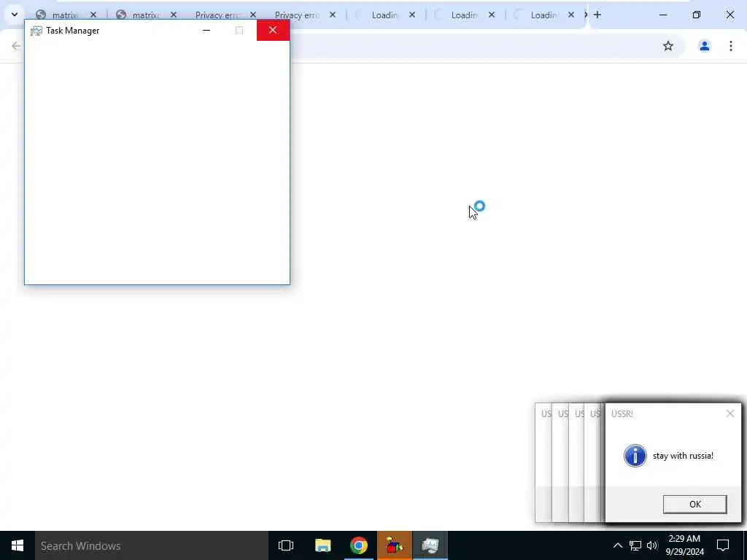Open the network status tray icon

(x=635, y=545)
